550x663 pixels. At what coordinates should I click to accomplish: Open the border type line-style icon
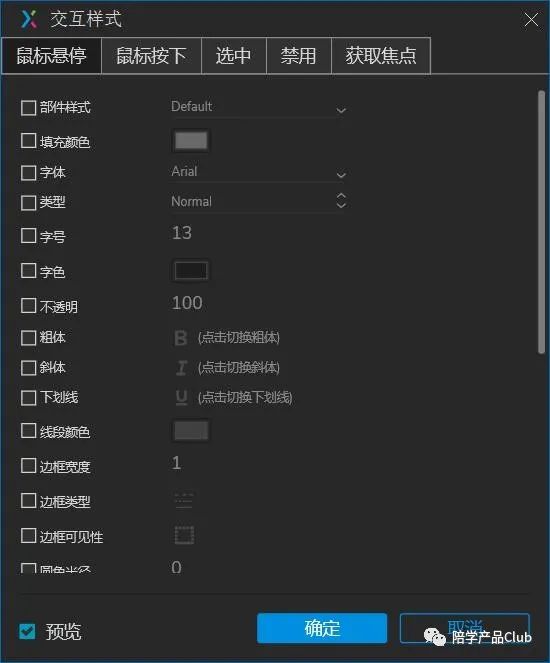[x=184, y=501]
